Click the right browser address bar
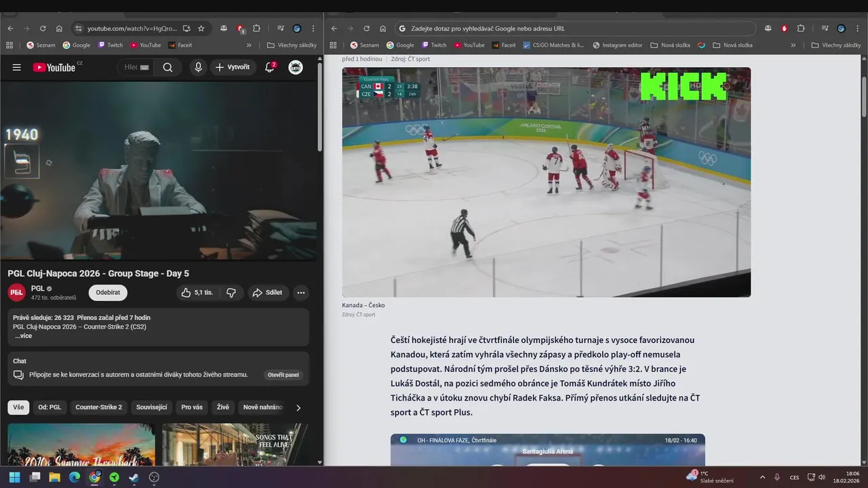This screenshot has height=488, width=868. click(575, 28)
